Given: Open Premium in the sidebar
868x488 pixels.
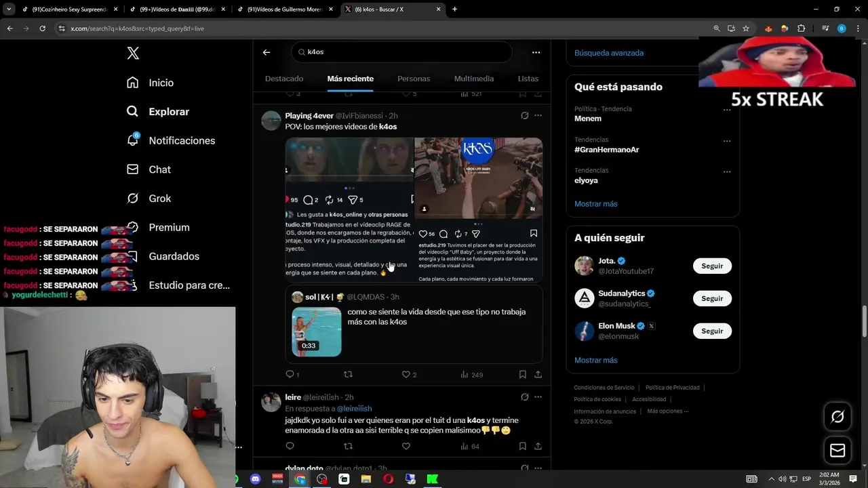Looking at the screenshot, I should [x=158, y=227].
